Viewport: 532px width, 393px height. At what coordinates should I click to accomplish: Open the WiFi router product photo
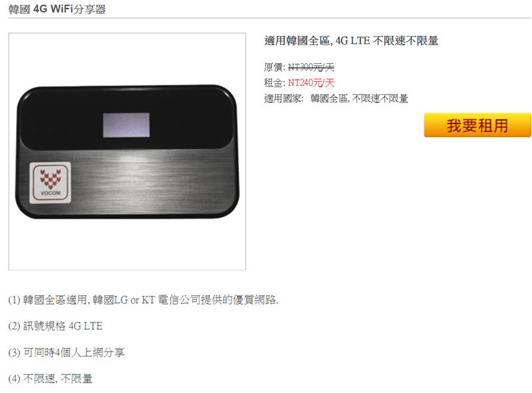tap(127, 152)
